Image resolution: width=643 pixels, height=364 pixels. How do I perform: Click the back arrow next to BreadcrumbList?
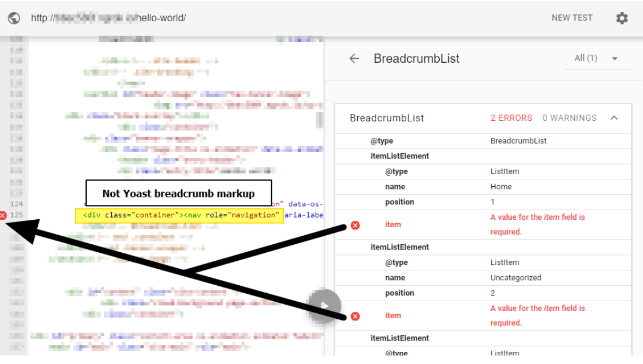click(354, 59)
